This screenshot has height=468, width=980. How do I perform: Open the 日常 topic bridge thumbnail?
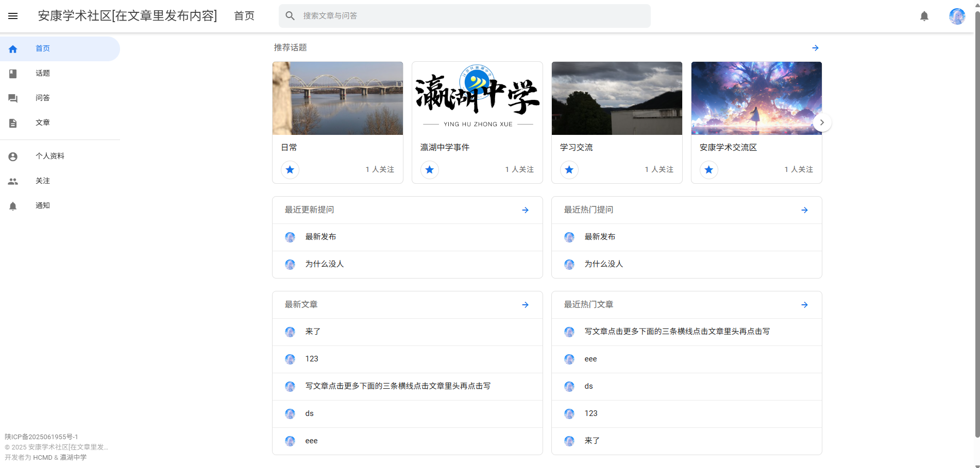(x=337, y=98)
